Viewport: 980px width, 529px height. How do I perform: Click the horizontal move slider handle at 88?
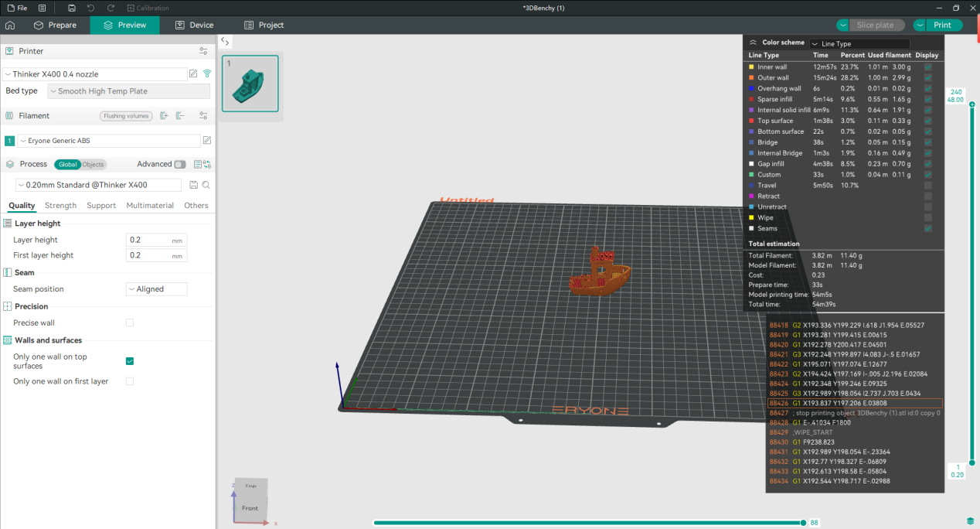pos(804,523)
